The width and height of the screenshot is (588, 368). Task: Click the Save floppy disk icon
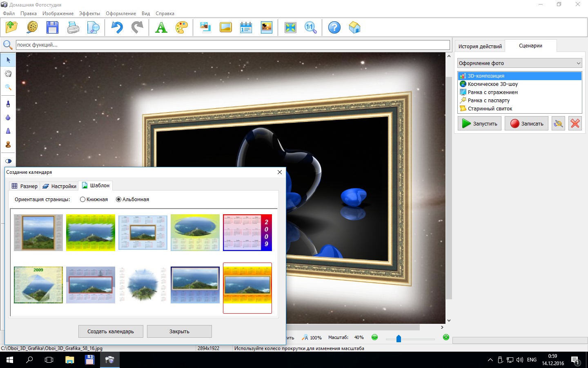pos(52,28)
